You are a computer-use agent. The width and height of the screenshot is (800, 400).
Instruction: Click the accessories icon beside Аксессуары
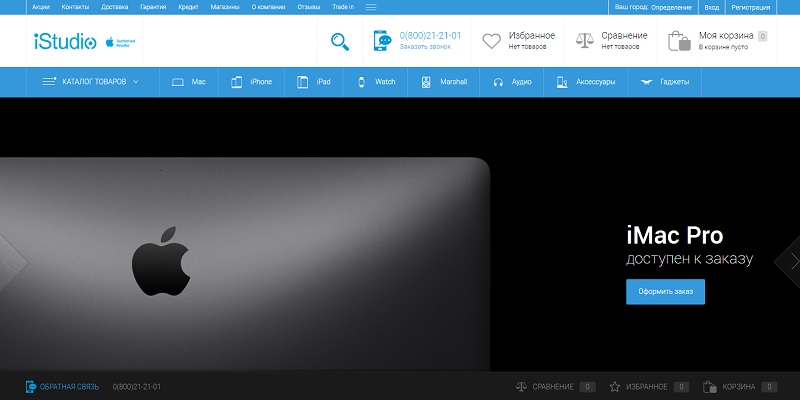tap(562, 82)
